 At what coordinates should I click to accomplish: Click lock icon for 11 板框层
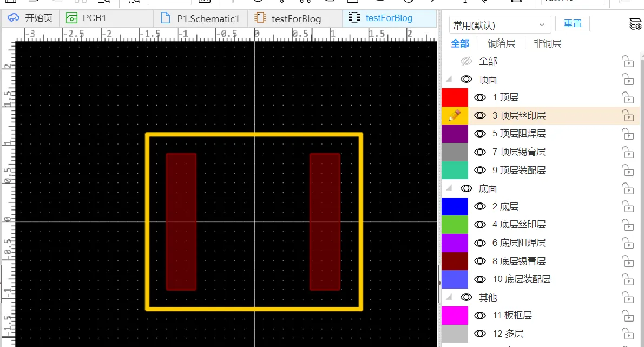[628, 316]
